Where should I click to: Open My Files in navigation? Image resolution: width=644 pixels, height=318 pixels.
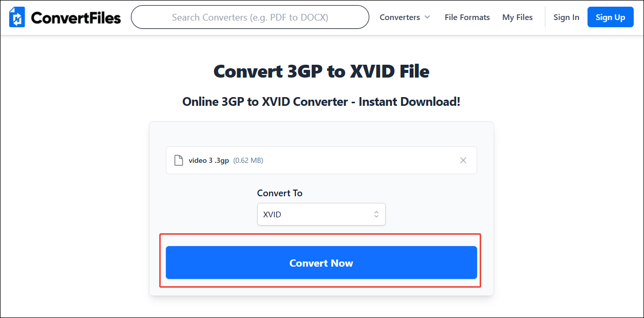517,17
